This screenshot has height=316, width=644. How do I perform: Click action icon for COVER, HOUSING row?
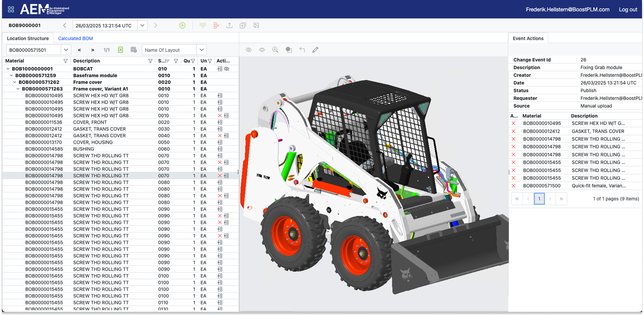click(220, 142)
